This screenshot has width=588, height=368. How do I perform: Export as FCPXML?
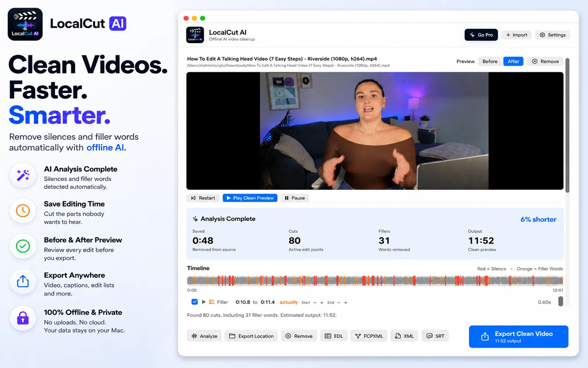click(369, 336)
